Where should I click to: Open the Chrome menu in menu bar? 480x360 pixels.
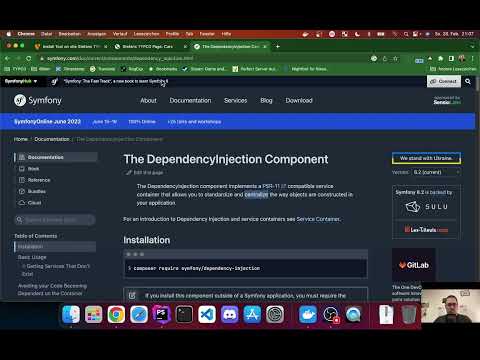[x=26, y=34]
